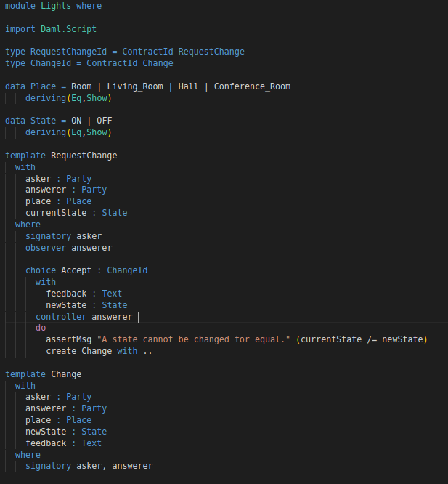
Task: Click the 'Conference_Room' constructor
Action: [x=251, y=86]
